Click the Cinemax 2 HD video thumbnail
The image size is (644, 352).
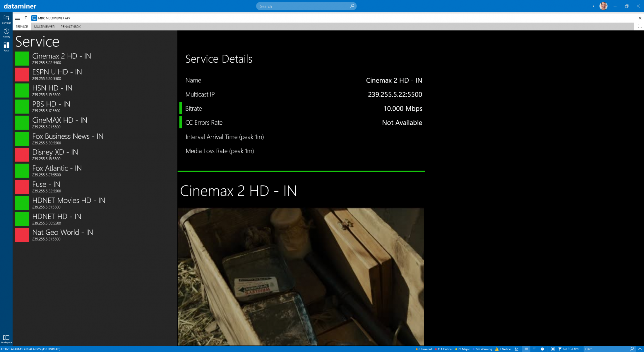[x=301, y=277]
